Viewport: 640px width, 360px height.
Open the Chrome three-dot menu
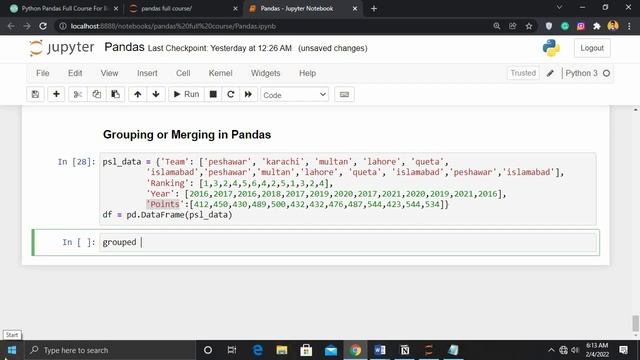point(629,26)
